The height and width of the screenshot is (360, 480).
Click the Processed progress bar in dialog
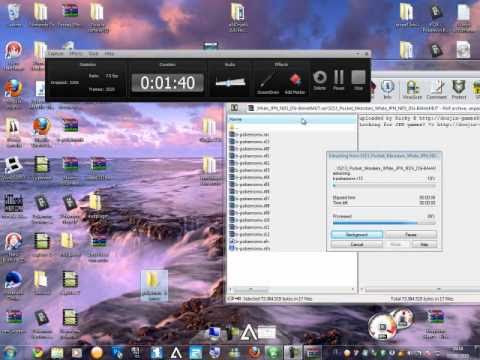384,223
